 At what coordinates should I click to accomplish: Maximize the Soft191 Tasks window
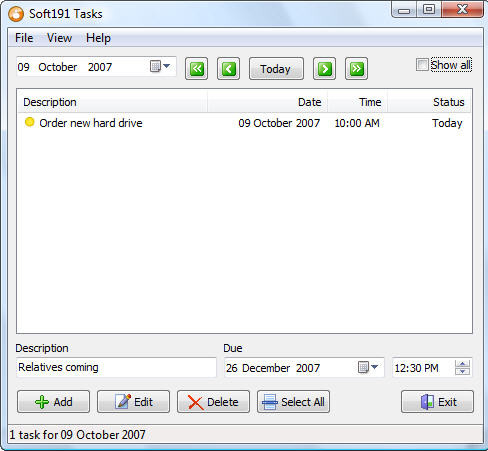click(x=429, y=9)
